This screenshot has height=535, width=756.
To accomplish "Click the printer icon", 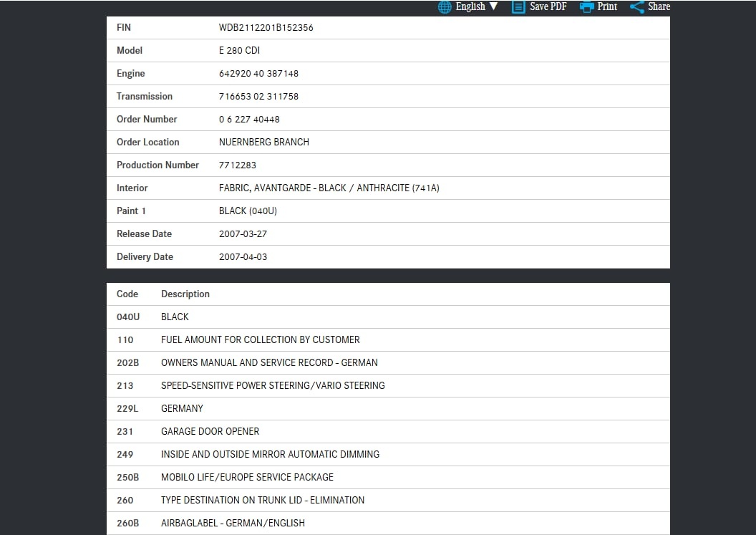I will (x=587, y=6).
